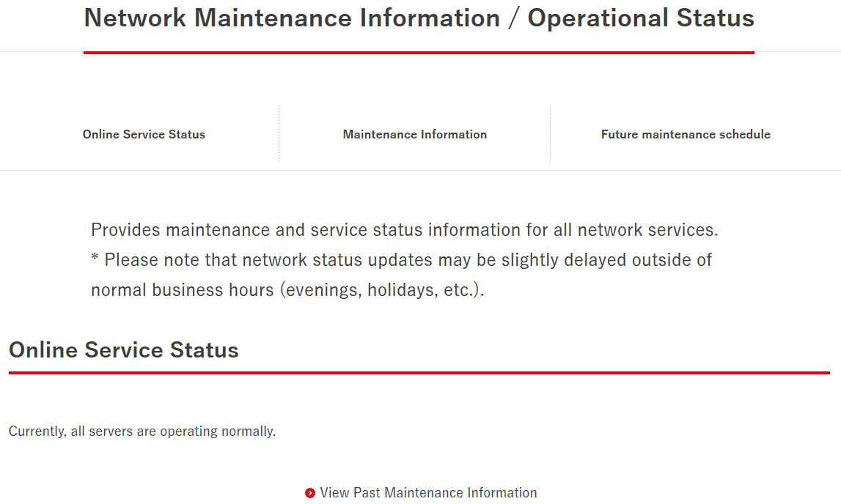Click "Currently, all servers are operating normally" message
Screen dimensions: 841x504
point(142,431)
